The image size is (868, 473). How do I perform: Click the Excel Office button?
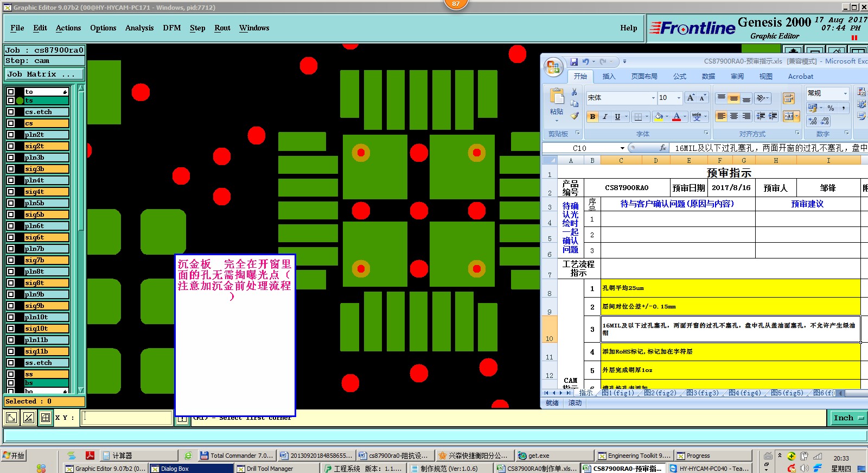click(x=554, y=67)
